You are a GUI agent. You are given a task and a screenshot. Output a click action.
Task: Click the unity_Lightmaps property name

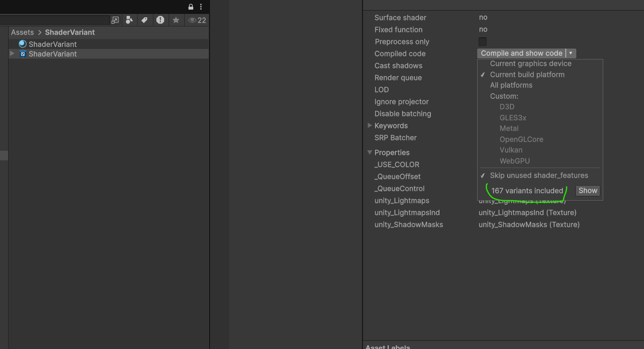401,201
